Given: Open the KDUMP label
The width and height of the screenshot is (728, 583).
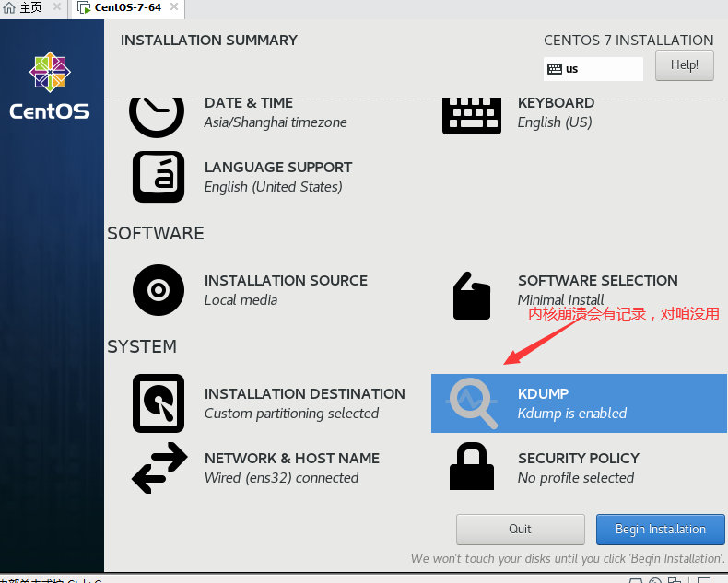Looking at the screenshot, I should point(543,393).
